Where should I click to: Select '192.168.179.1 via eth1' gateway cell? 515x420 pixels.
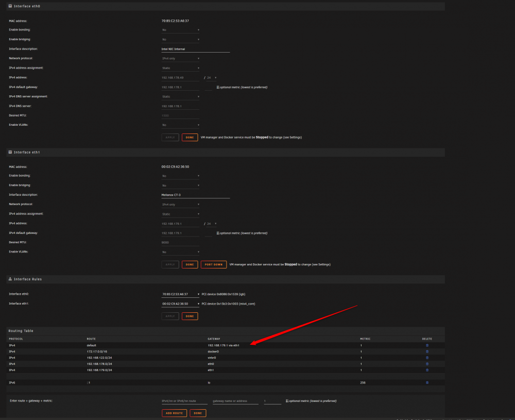tap(224, 345)
